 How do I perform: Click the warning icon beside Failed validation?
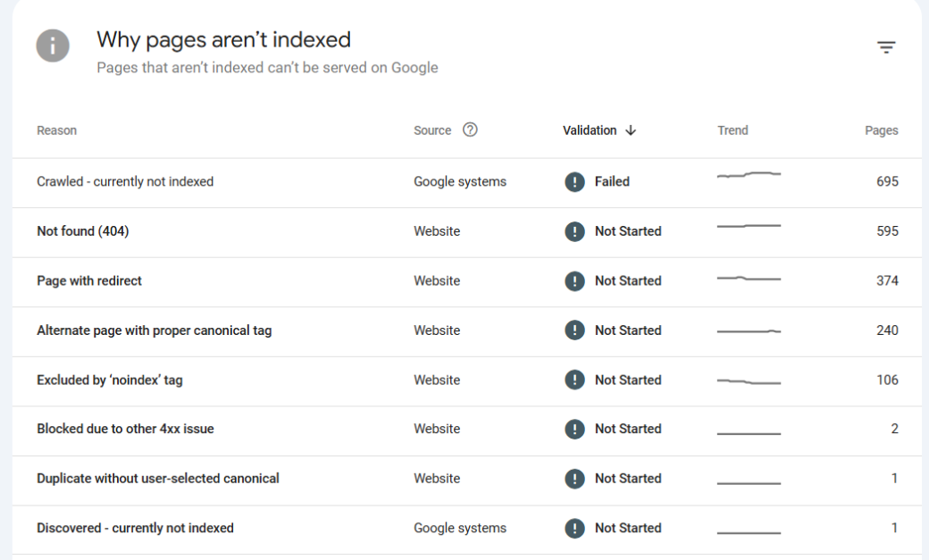575,181
